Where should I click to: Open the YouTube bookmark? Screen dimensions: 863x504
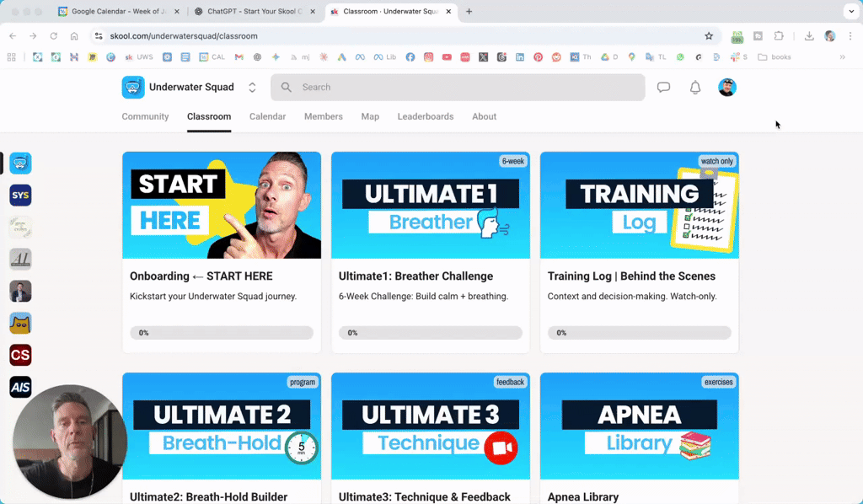[447, 57]
